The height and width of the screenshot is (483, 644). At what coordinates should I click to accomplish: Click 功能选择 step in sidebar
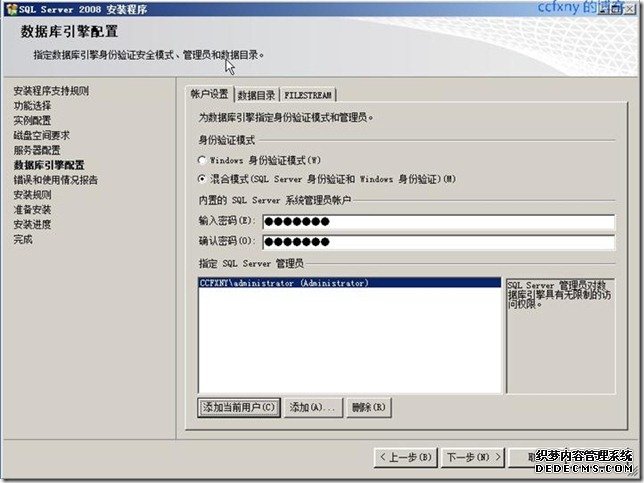pos(32,106)
